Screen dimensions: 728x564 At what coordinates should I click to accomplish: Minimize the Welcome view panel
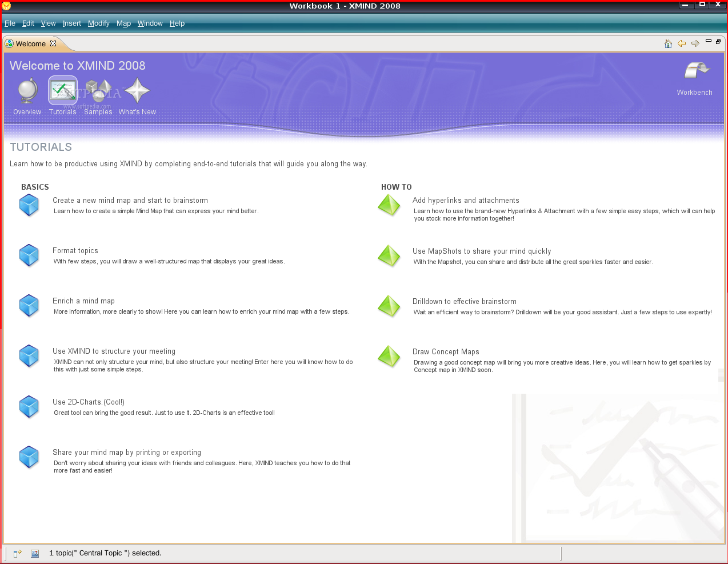point(709,41)
